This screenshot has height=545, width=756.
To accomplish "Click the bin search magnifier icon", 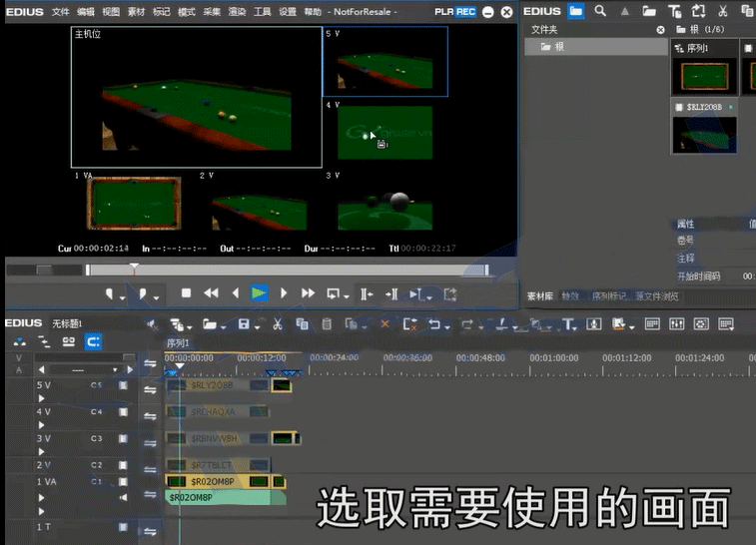I will (600, 11).
